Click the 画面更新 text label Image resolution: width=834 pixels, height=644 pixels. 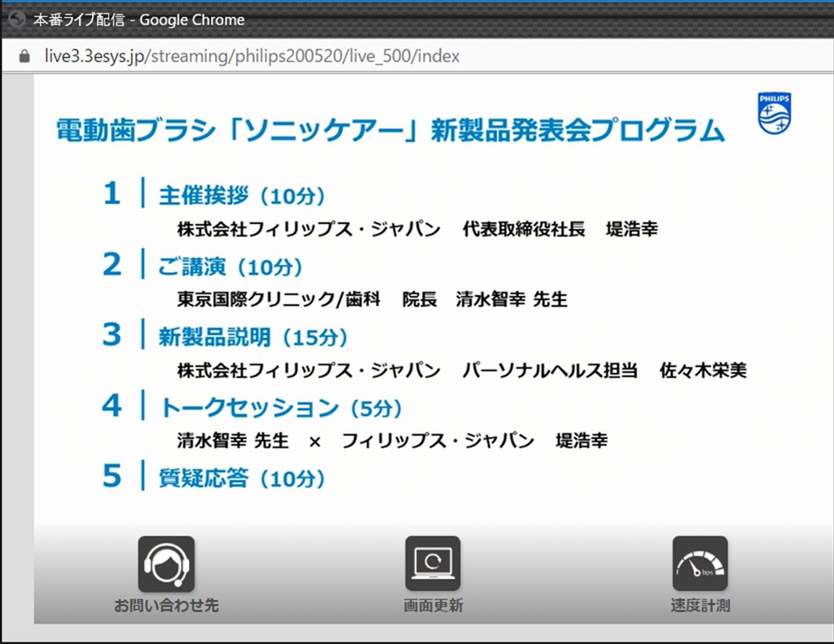[x=433, y=606]
